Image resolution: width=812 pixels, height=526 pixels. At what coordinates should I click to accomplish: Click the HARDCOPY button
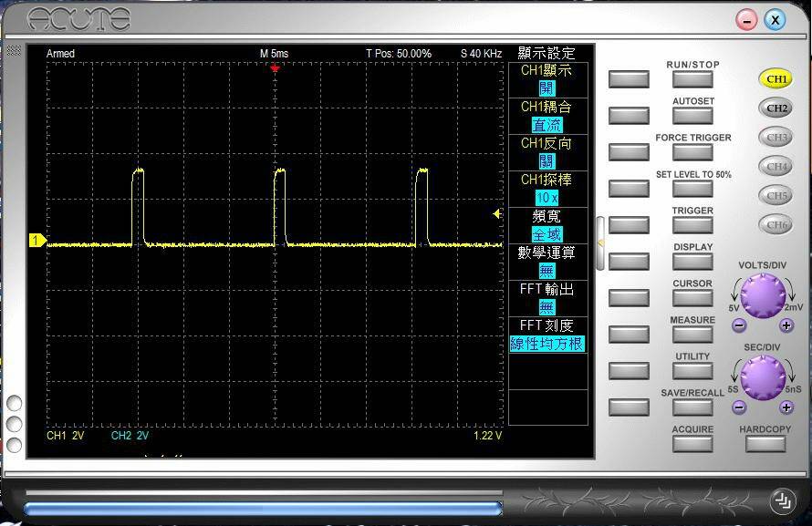tap(765, 444)
